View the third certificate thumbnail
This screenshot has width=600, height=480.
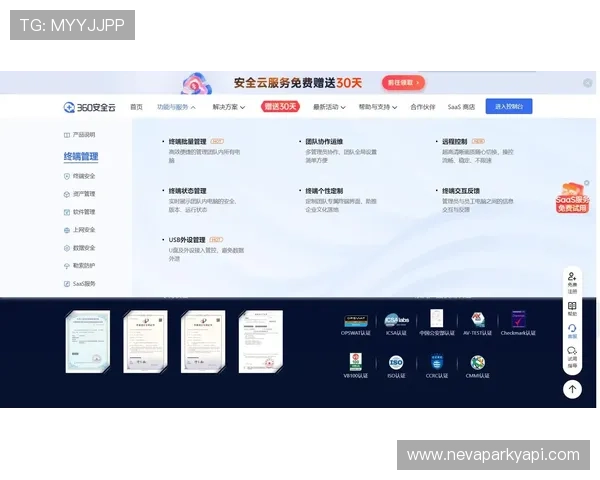tap(203, 342)
